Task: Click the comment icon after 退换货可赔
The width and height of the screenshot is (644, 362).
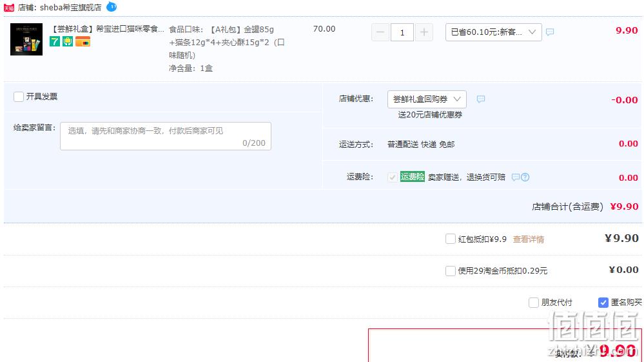Action: tap(516, 177)
